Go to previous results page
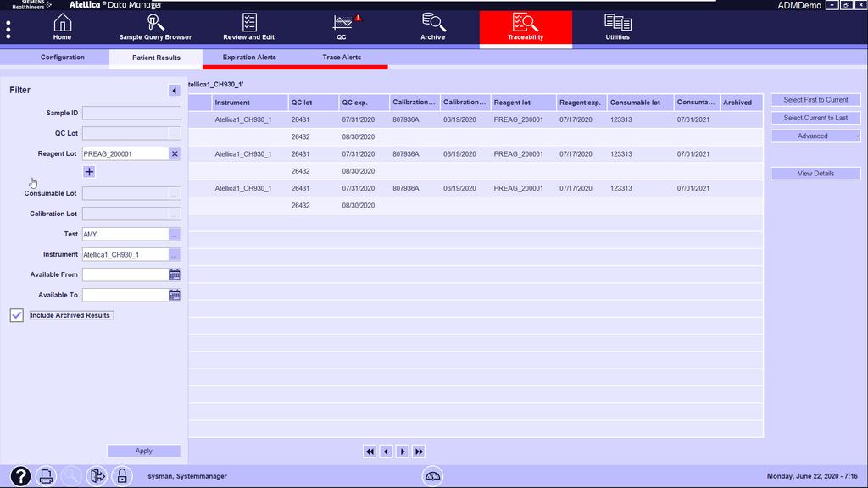 point(386,452)
